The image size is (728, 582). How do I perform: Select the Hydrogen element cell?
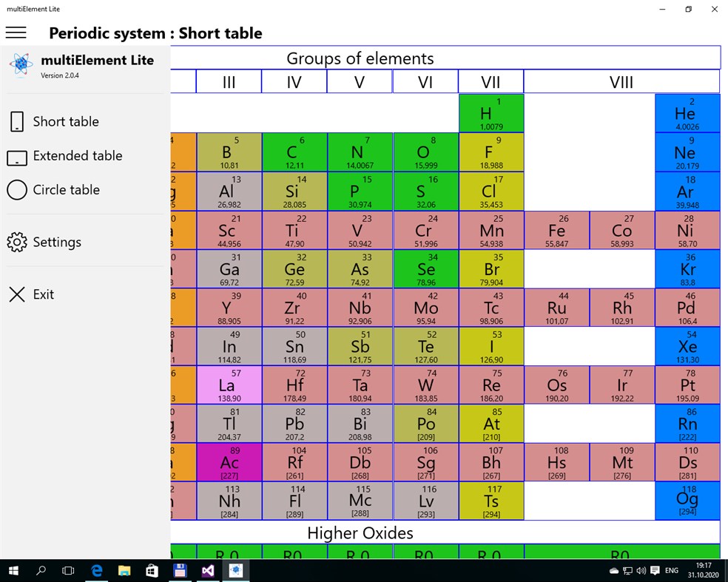coord(491,113)
